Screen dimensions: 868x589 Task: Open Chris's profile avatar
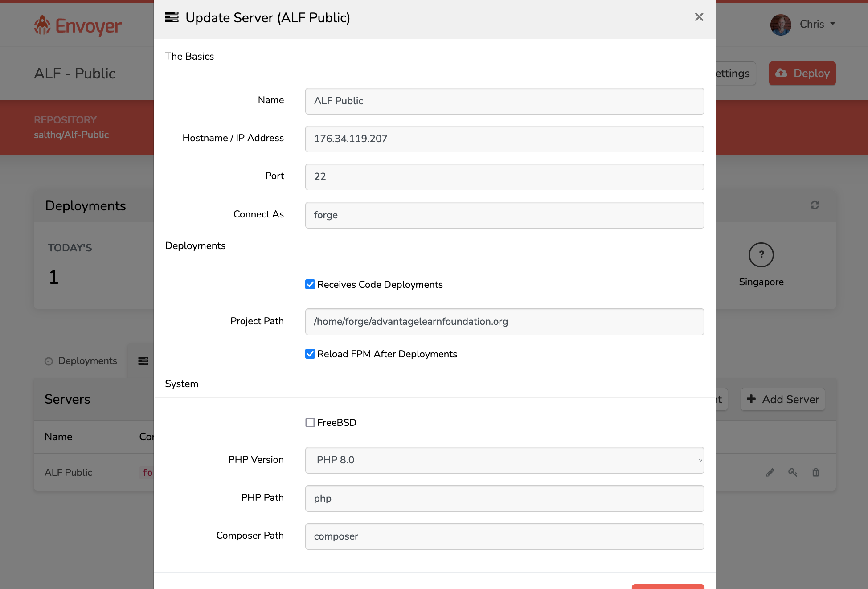tap(780, 25)
